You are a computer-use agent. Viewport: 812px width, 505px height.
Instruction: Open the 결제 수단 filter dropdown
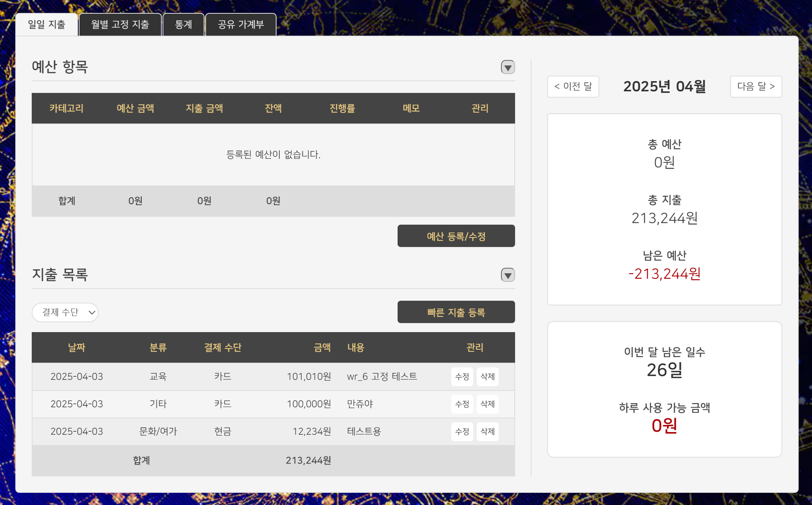pyautogui.click(x=65, y=312)
